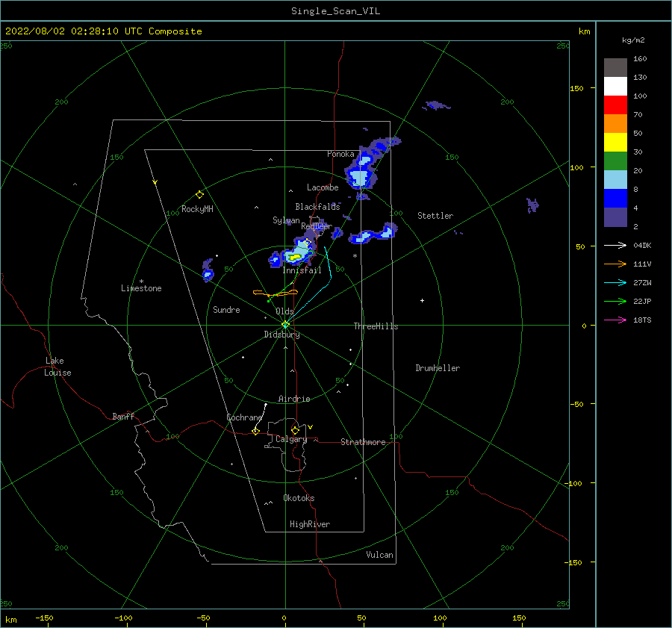The height and width of the screenshot is (628, 672).
Task: Click the Calgary city label
Action: coord(291,439)
